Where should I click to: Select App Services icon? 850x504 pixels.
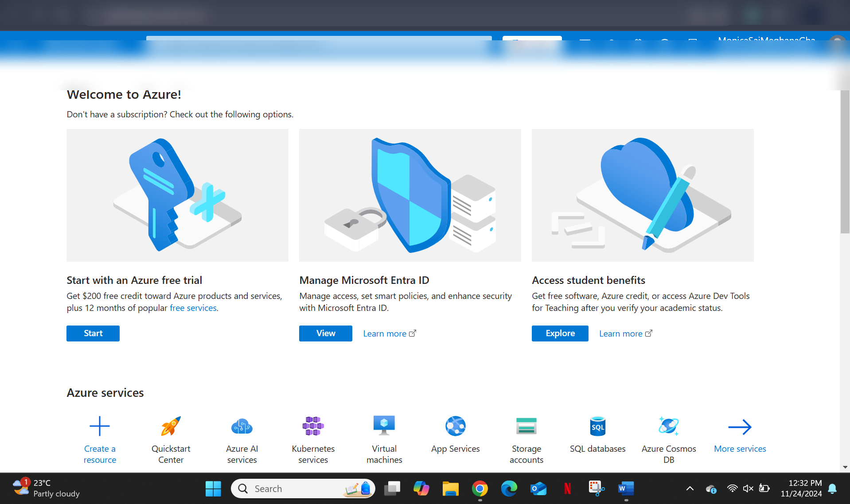coord(455,426)
